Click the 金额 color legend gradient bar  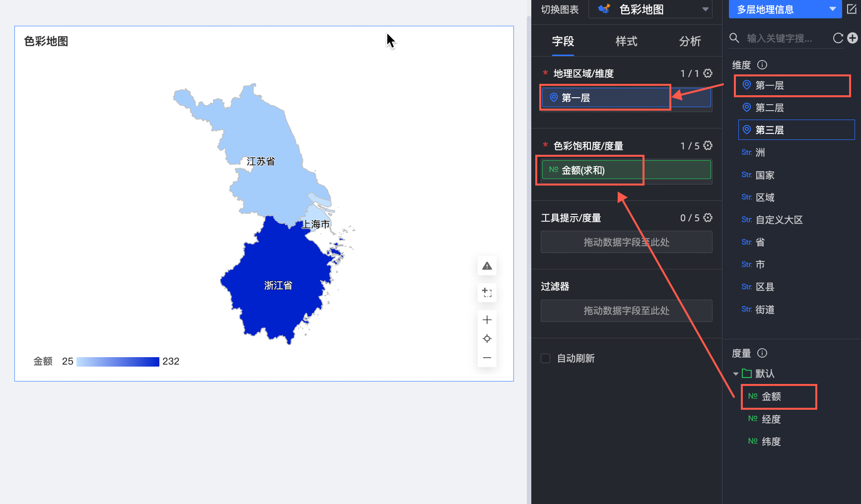[x=118, y=362]
